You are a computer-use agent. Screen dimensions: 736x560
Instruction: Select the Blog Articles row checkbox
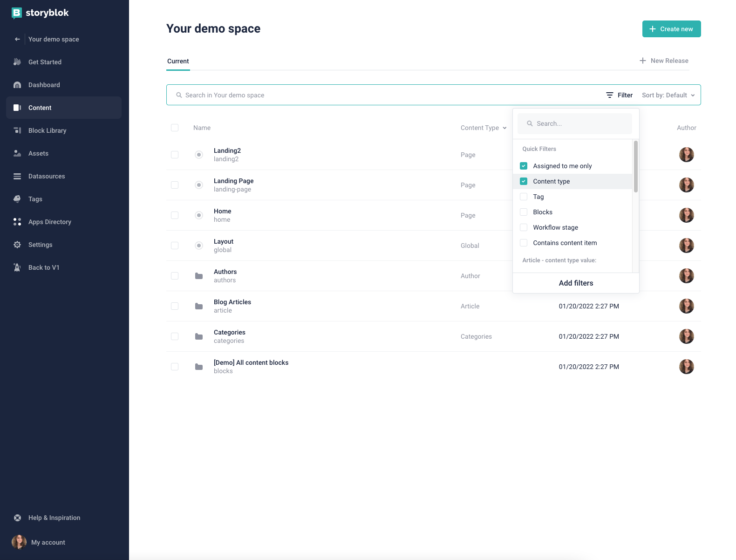coord(175,306)
